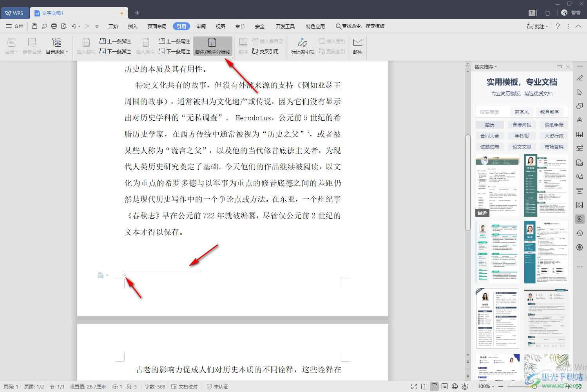Screen dimensions: 587x392
Task: Click the zoom out minus button
Action: click(x=501, y=387)
